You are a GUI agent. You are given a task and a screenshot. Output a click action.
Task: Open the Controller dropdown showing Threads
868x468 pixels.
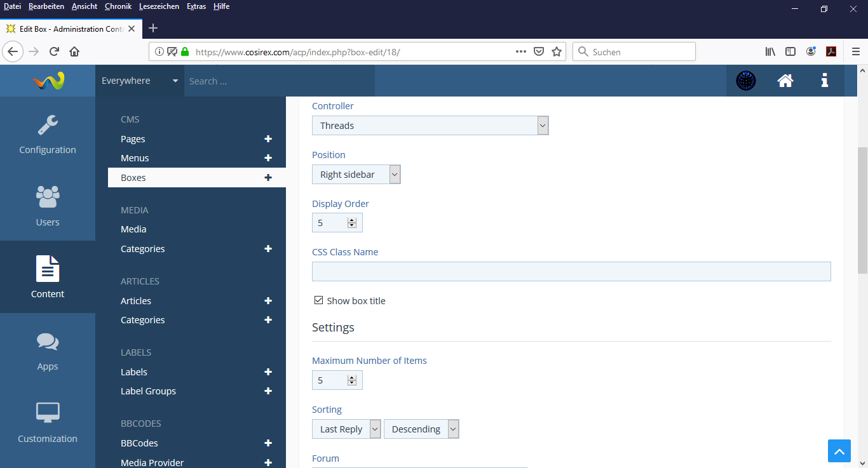[430, 126]
